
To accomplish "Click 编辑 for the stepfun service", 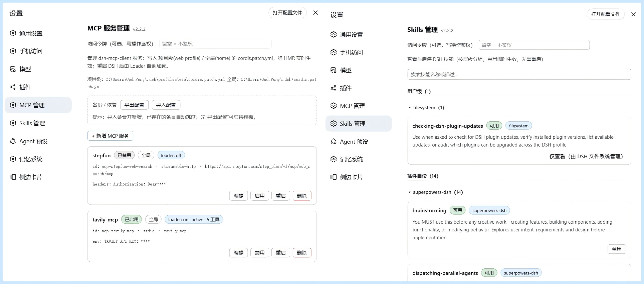I will pyautogui.click(x=238, y=196).
